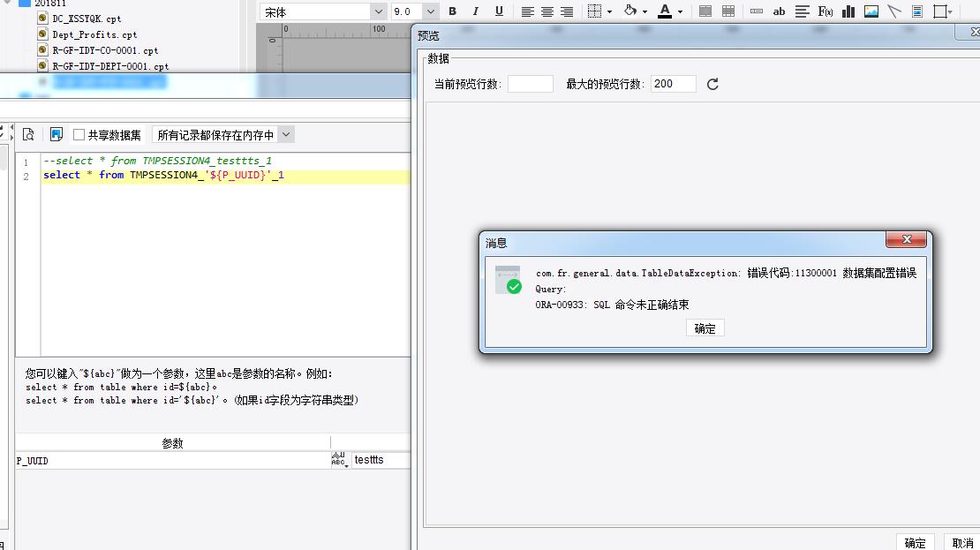Toggle underline formatting in the toolbar
The image size is (980, 550).
pyautogui.click(x=499, y=11)
